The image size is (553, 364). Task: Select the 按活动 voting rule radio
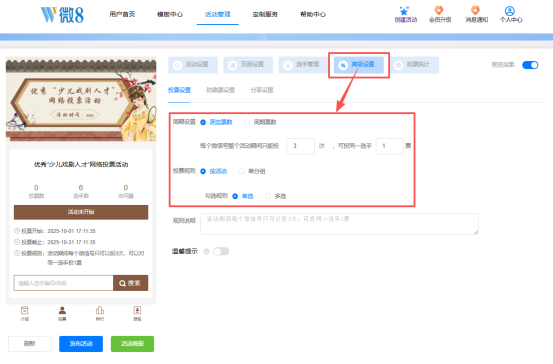click(x=203, y=171)
